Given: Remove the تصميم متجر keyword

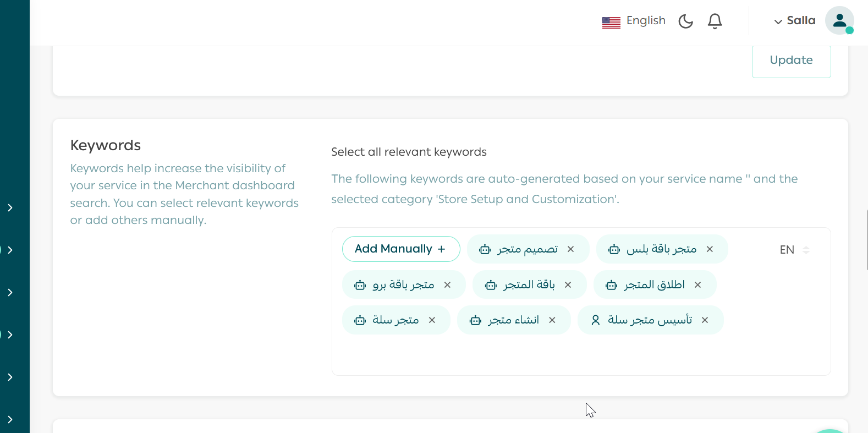Looking at the screenshot, I should click(570, 249).
